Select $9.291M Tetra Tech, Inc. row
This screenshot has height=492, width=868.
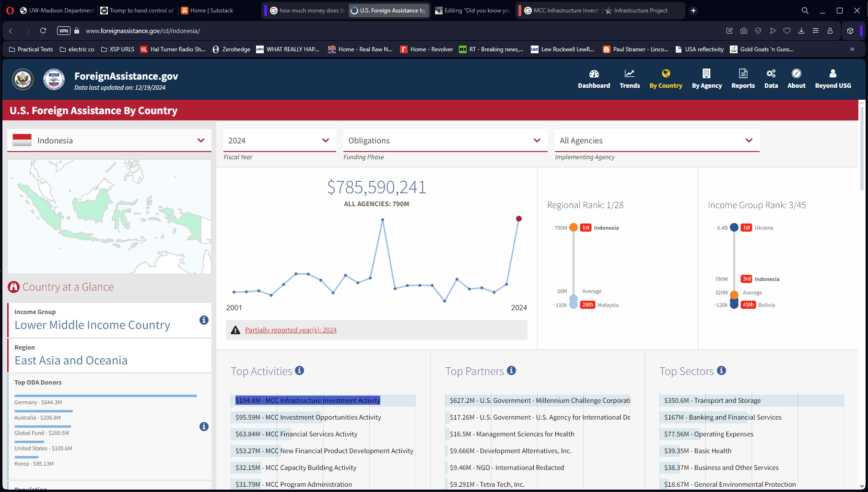pos(538,484)
